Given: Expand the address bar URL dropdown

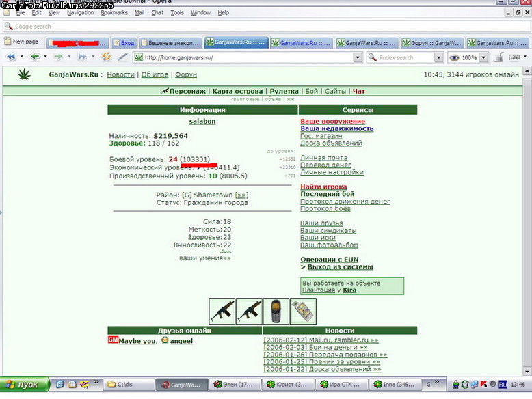Looking at the screenshot, I should click(357, 57).
